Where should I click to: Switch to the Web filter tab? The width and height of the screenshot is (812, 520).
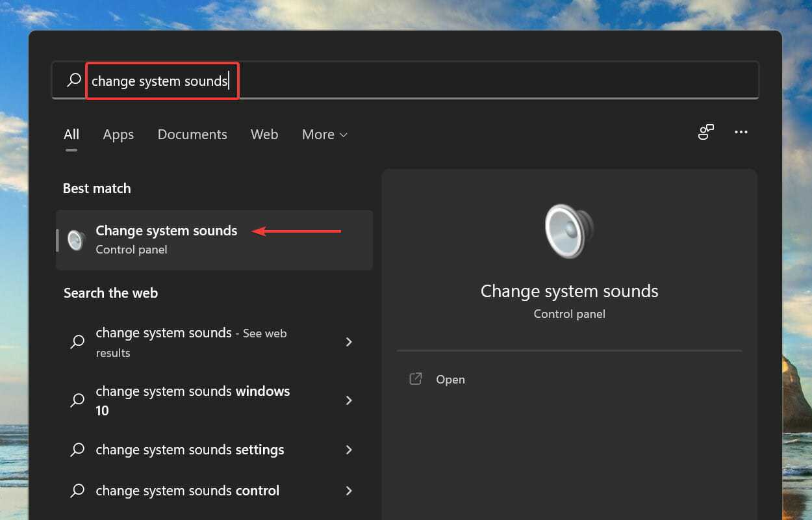point(264,135)
